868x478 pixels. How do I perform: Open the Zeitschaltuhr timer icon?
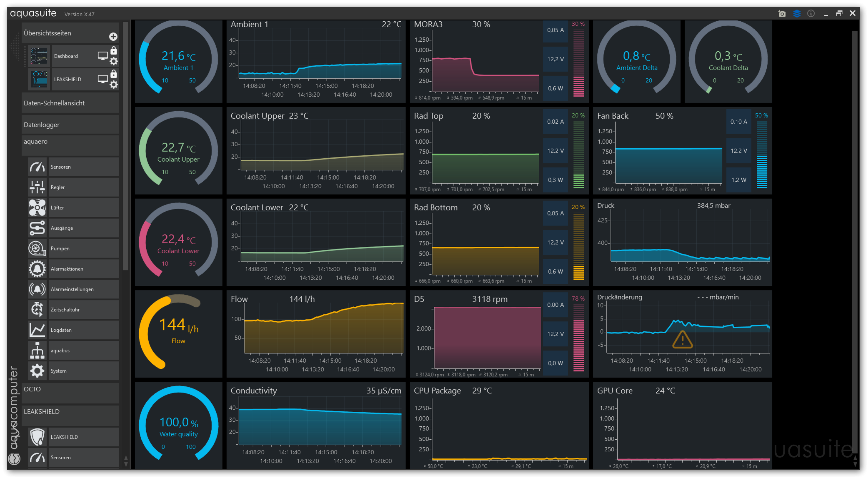tap(37, 309)
